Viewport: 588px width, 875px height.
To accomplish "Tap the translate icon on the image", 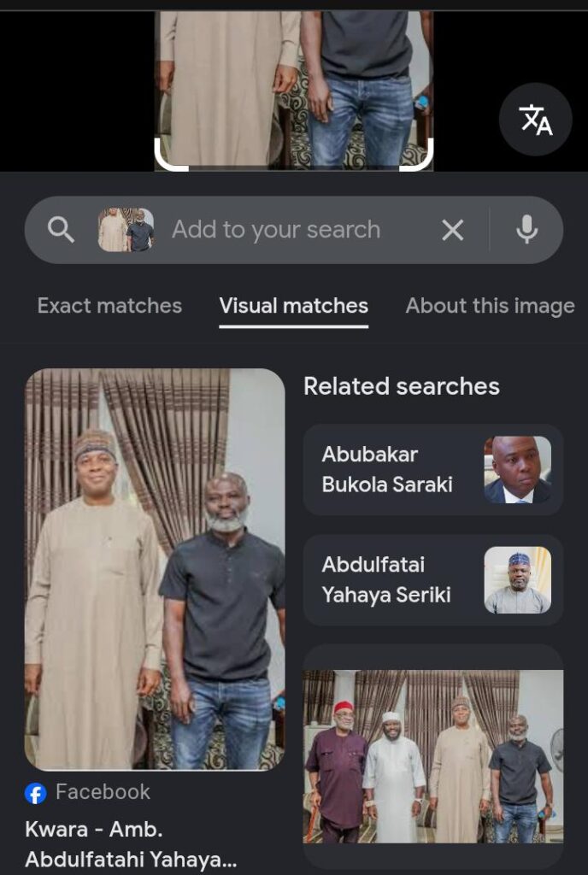I will [535, 120].
